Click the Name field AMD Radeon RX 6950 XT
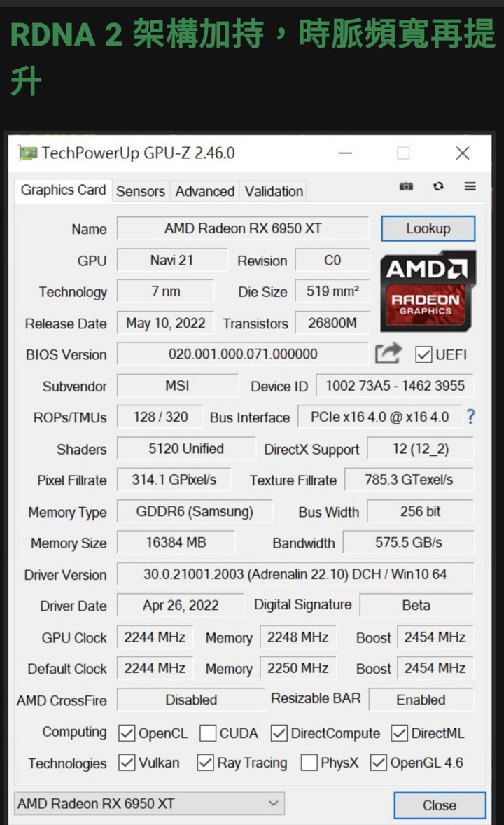Viewport: 504px width, 825px height. click(242, 228)
